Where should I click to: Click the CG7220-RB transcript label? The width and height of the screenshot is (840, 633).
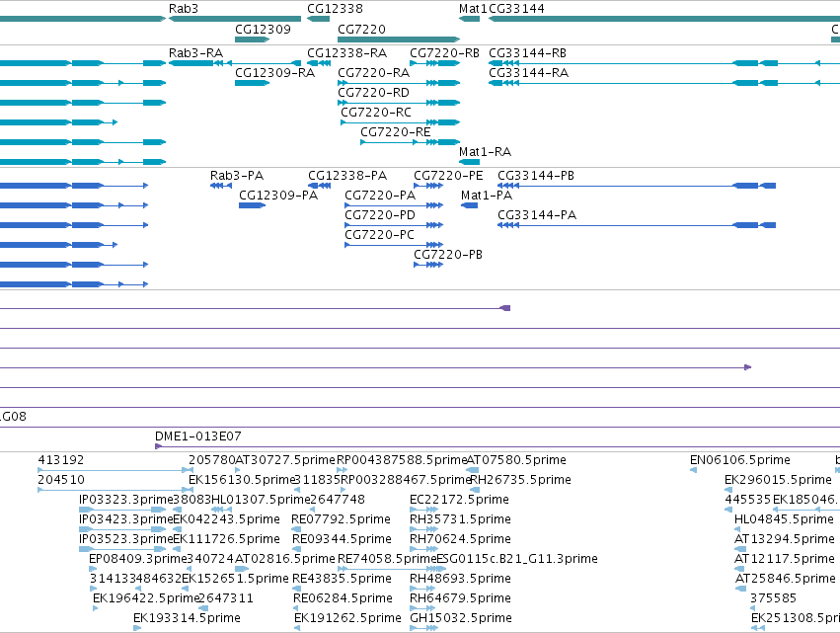444,53
